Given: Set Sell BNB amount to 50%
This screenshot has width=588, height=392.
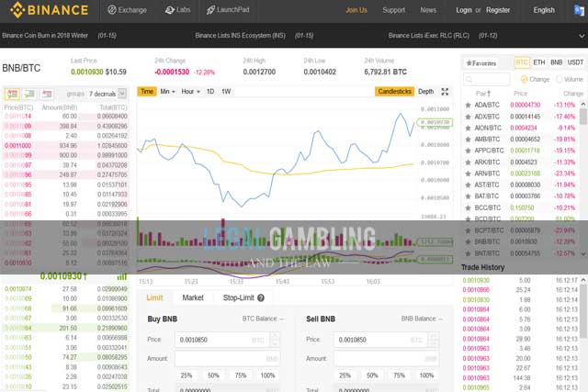Looking at the screenshot, I should (x=372, y=375).
